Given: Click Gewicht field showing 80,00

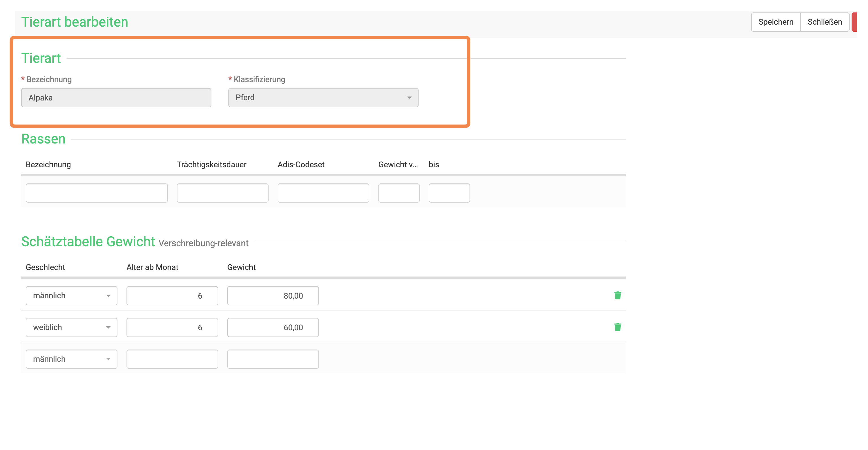Looking at the screenshot, I should coord(273,296).
